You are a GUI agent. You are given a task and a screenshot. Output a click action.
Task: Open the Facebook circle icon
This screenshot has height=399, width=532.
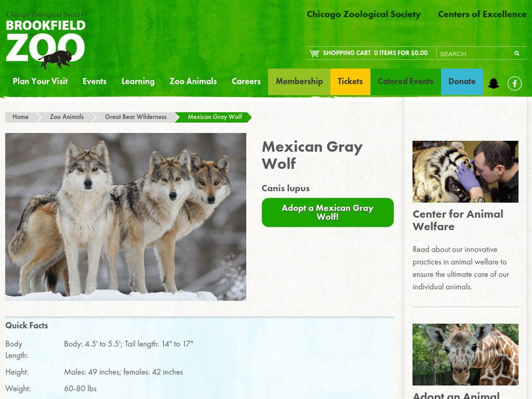(514, 83)
